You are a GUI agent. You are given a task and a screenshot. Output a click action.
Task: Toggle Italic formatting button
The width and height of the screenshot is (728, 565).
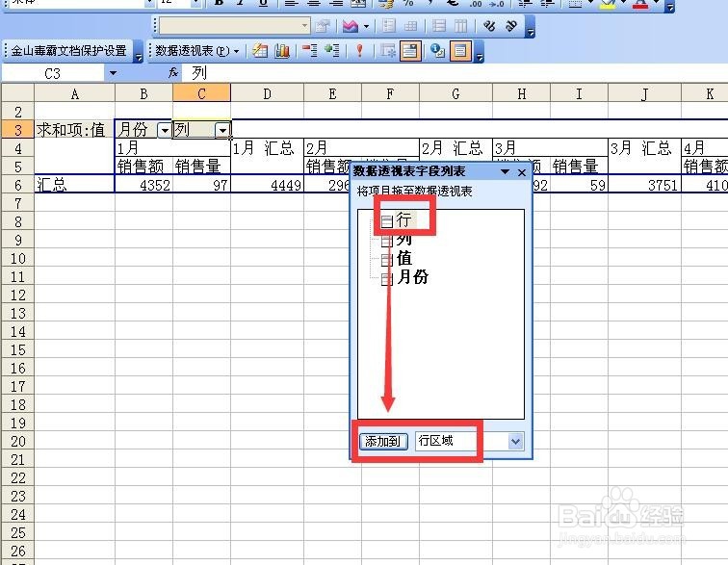pyautogui.click(x=241, y=3)
